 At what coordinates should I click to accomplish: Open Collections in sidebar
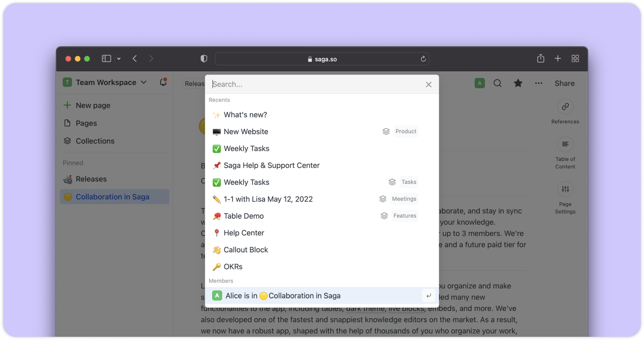tap(95, 141)
